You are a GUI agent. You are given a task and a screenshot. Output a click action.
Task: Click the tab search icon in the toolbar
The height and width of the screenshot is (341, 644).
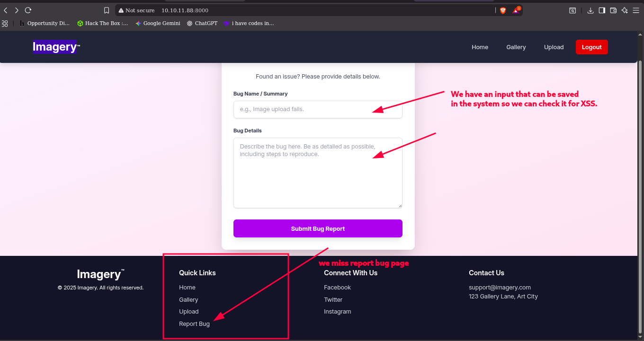[572, 10]
